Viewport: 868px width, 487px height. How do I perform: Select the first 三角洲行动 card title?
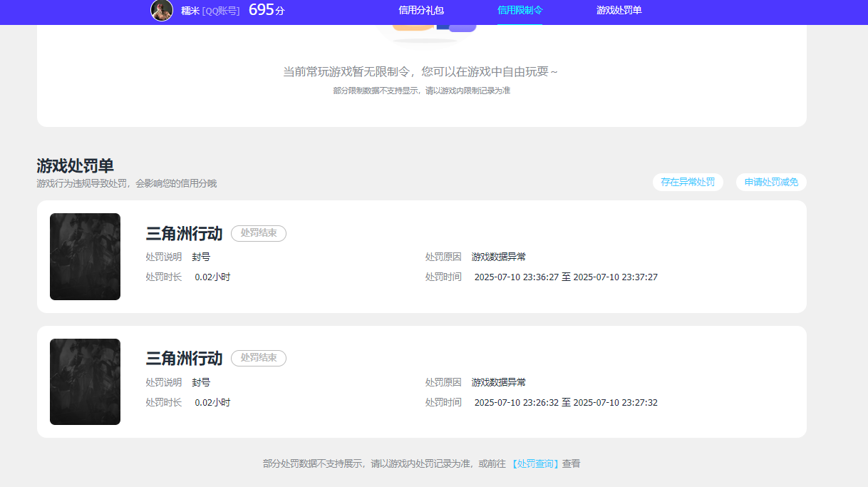pos(184,233)
